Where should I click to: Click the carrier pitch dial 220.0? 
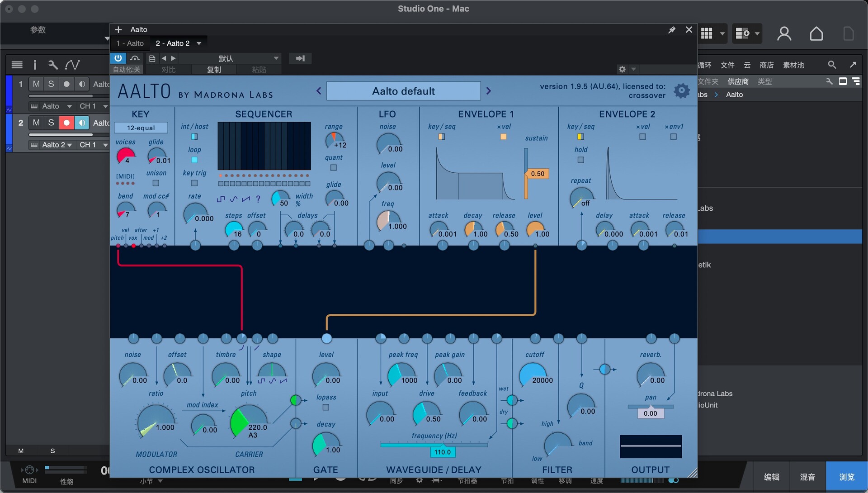[248, 421]
